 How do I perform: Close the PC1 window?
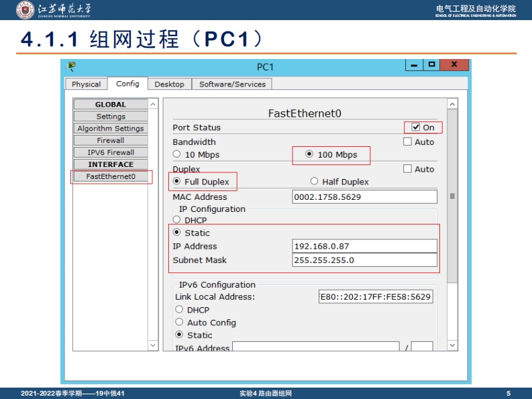454,65
